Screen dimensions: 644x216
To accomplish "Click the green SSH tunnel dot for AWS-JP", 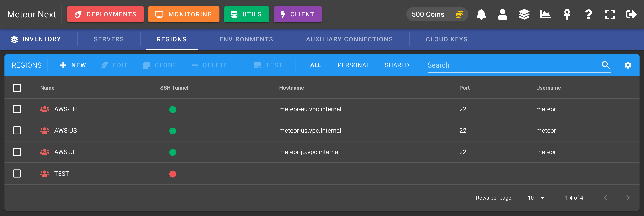I will click(173, 152).
